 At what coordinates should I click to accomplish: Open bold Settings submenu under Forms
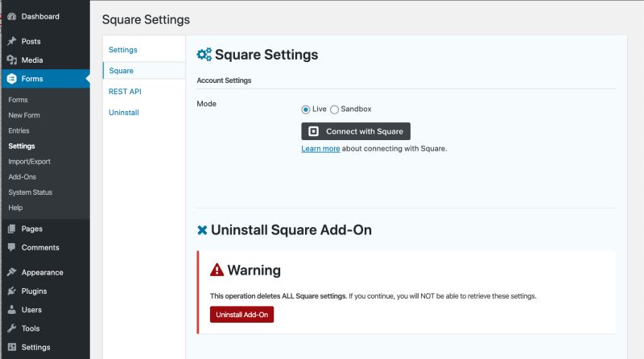[x=22, y=146]
